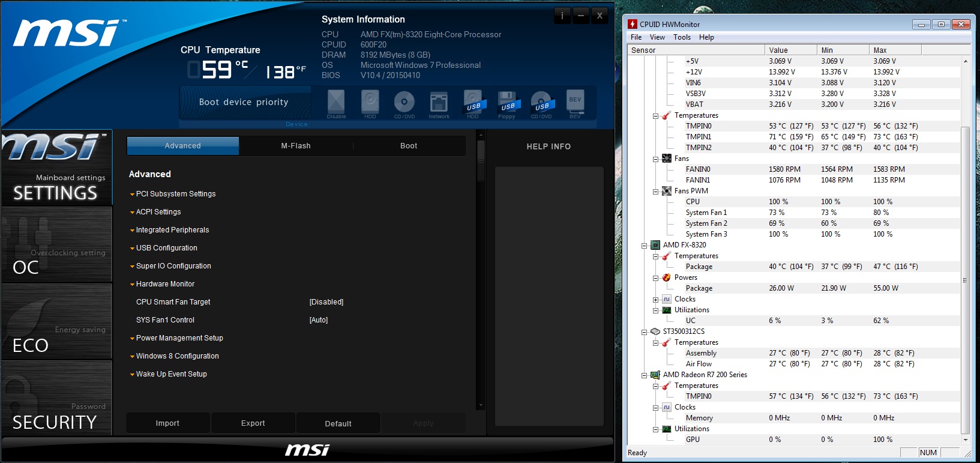
Task: Click the Import button
Action: pyautogui.click(x=167, y=423)
